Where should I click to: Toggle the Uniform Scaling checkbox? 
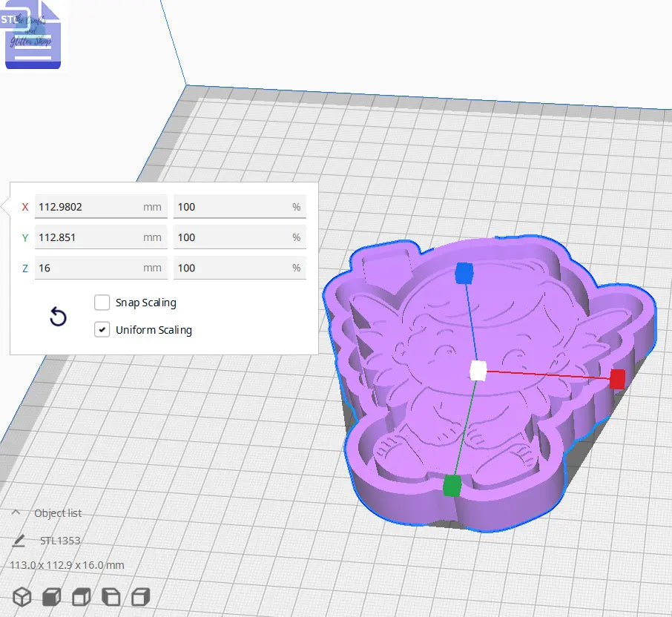click(102, 329)
